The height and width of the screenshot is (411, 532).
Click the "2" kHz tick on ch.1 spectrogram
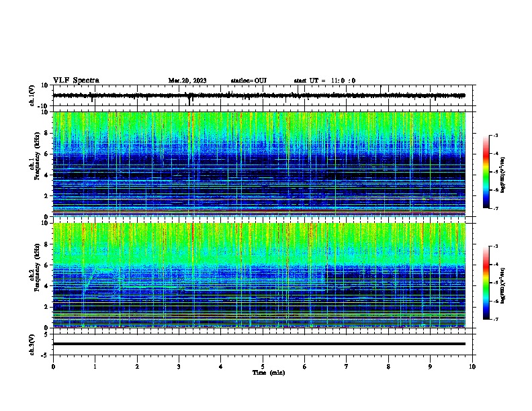tap(47, 196)
